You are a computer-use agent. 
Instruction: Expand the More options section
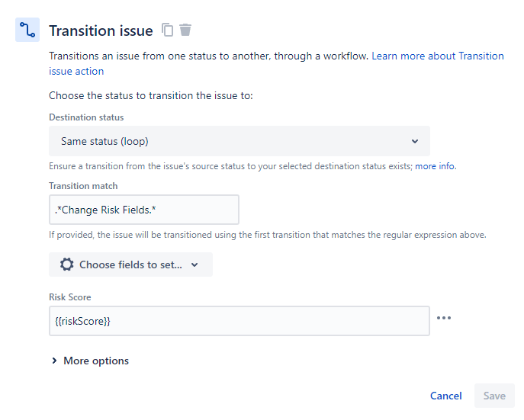tap(90, 361)
